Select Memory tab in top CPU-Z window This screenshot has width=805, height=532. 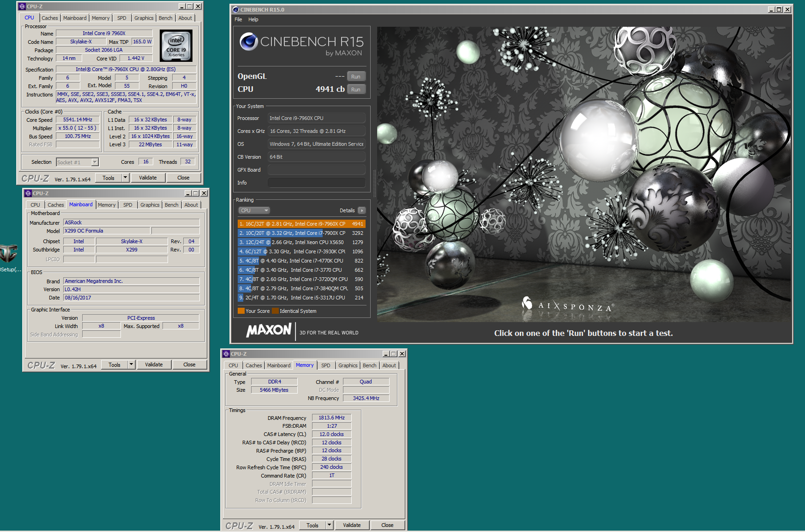tap(101, 18)
